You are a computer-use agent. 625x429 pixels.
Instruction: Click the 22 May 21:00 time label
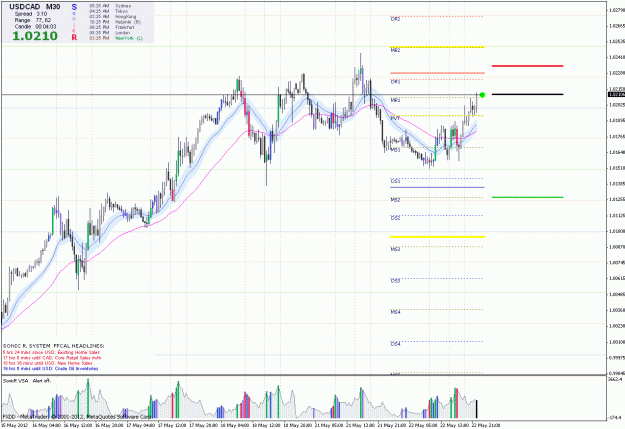point(485,425)
